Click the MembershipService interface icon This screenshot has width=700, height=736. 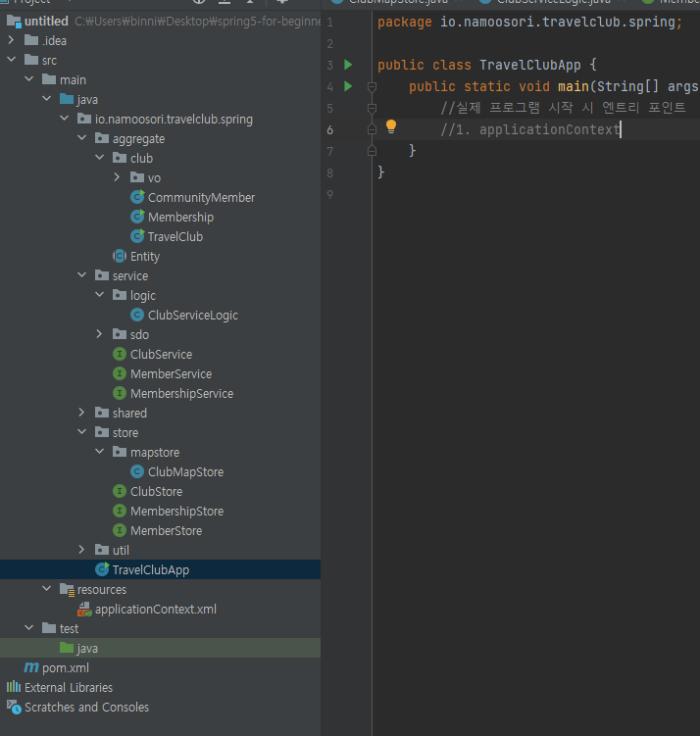click(x=120, y=393)
